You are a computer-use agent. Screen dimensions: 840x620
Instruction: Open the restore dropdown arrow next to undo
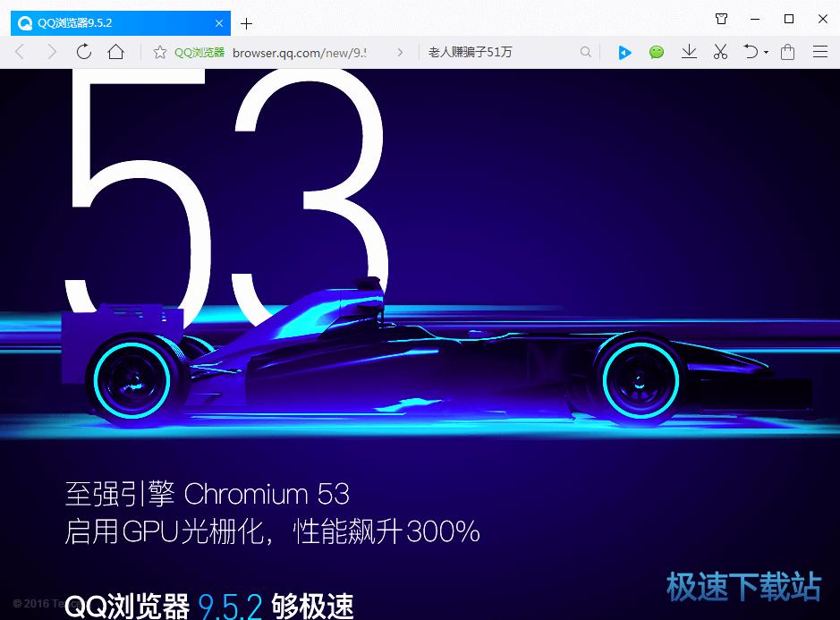point(765,51)
